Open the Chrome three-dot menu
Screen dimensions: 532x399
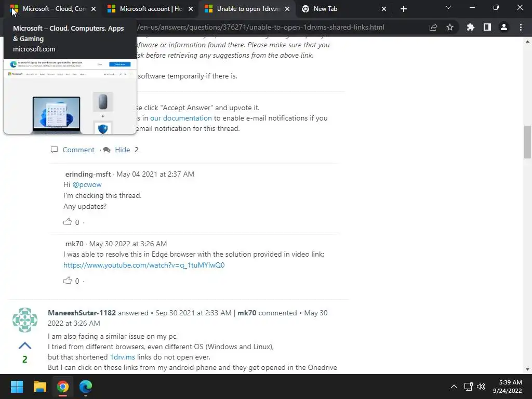tap(521, 27)
